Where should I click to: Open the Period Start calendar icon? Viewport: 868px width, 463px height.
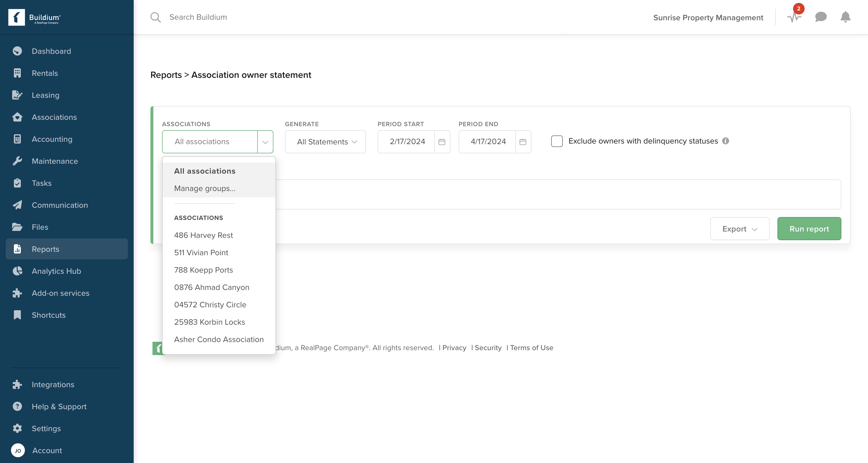pyautogui.click(x=442, y=142)
